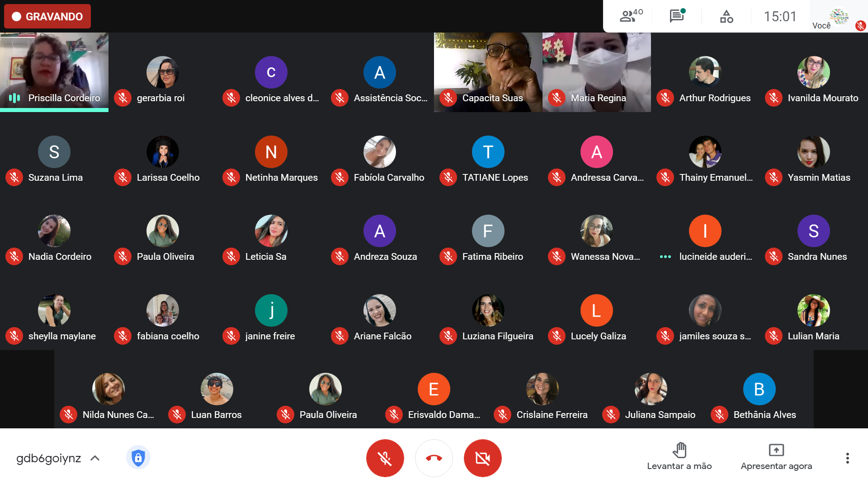The height and width of the screenshot is (488, 868).
Task: Open the chat messages icon
Action: click(677, 16)
